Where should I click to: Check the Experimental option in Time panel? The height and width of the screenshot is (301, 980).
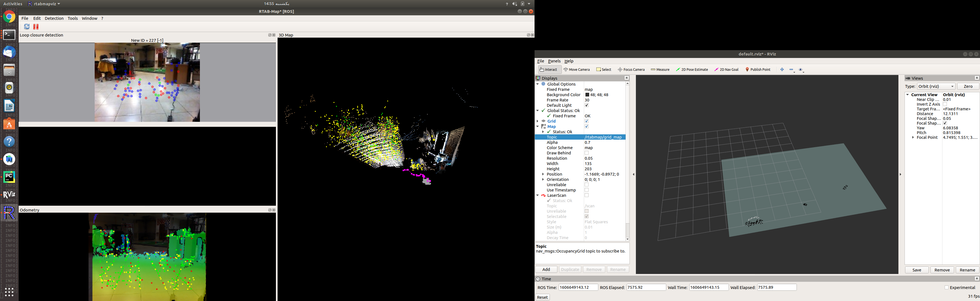click(x=947, y=288)
